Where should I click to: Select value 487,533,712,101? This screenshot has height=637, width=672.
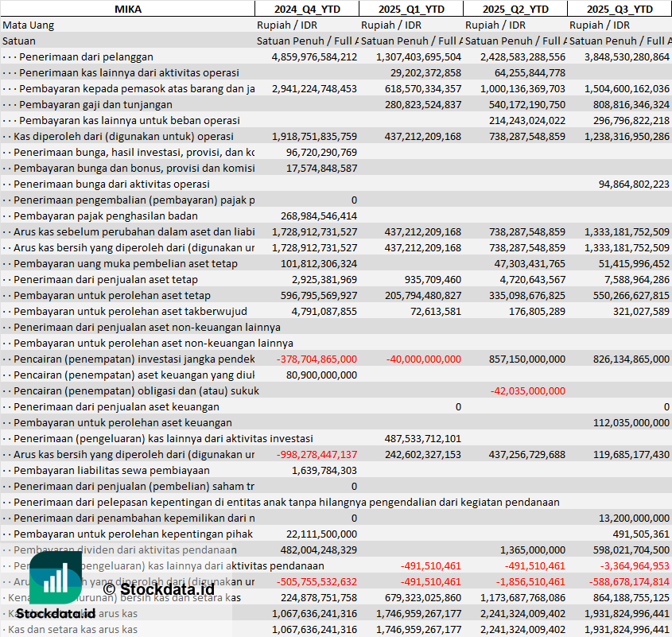coord(423,438)
